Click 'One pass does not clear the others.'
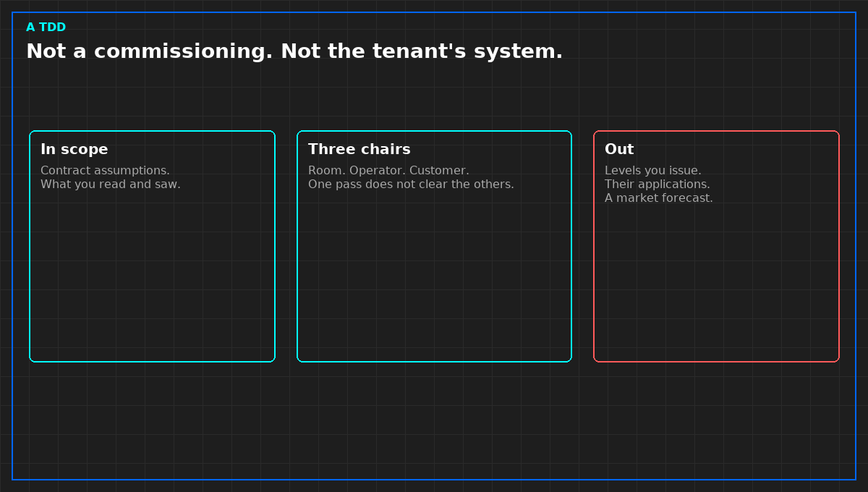The height and width of the screenshot is (492, 868). point(411,184)
